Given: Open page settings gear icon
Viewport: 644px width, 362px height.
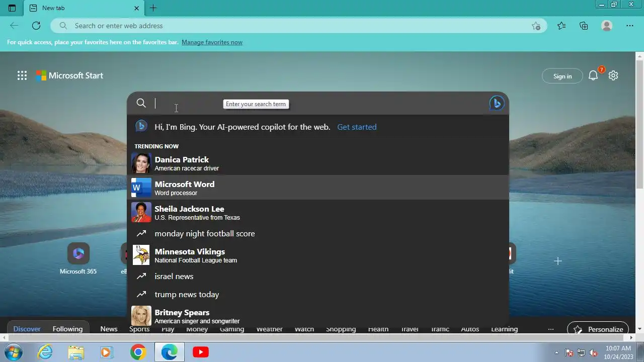Looking at the screenshot, I should pyautogui.click(x=613, y=75).
